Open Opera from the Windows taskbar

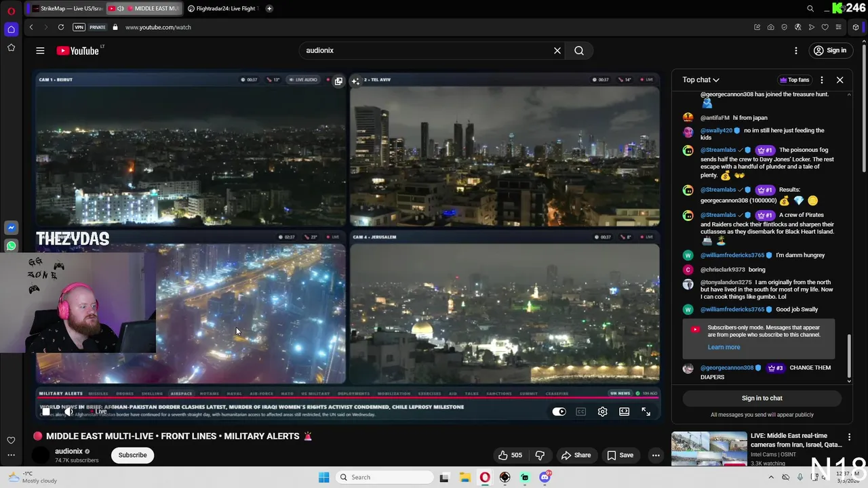tap(485, 477)
